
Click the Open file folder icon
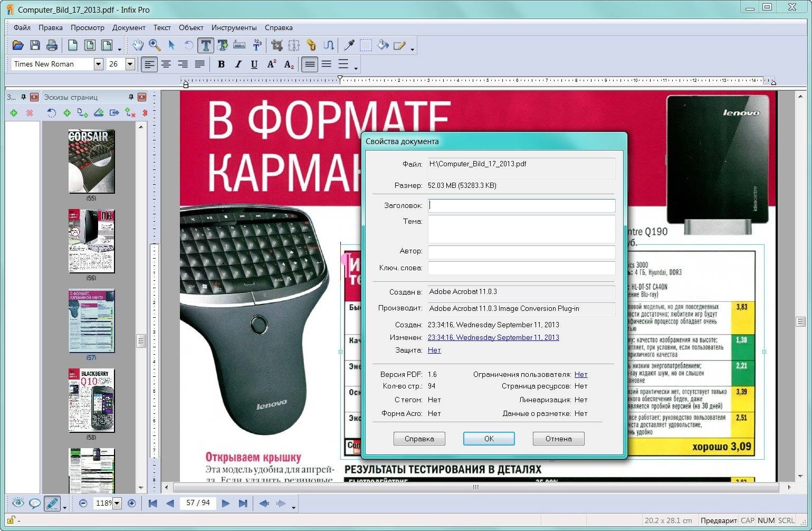[18, 45]
